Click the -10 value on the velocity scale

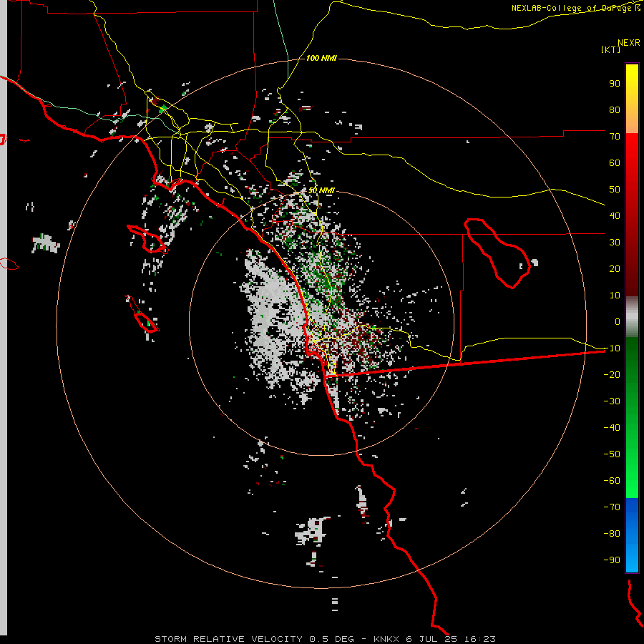pyautogui.click(x=612, y=348)
